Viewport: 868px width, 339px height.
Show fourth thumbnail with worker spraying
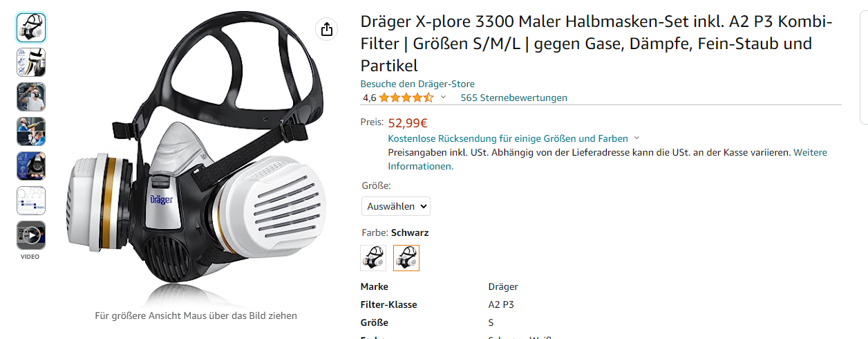click(31, 131)
